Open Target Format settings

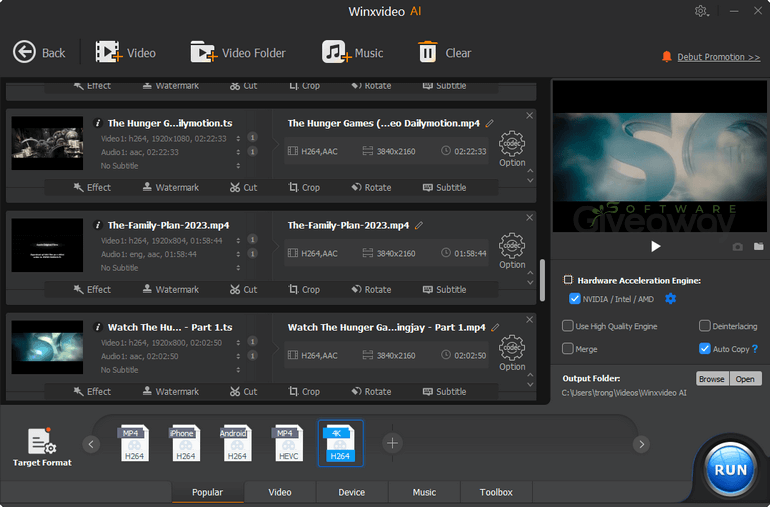pyautogui.click(x=42, y=447)
